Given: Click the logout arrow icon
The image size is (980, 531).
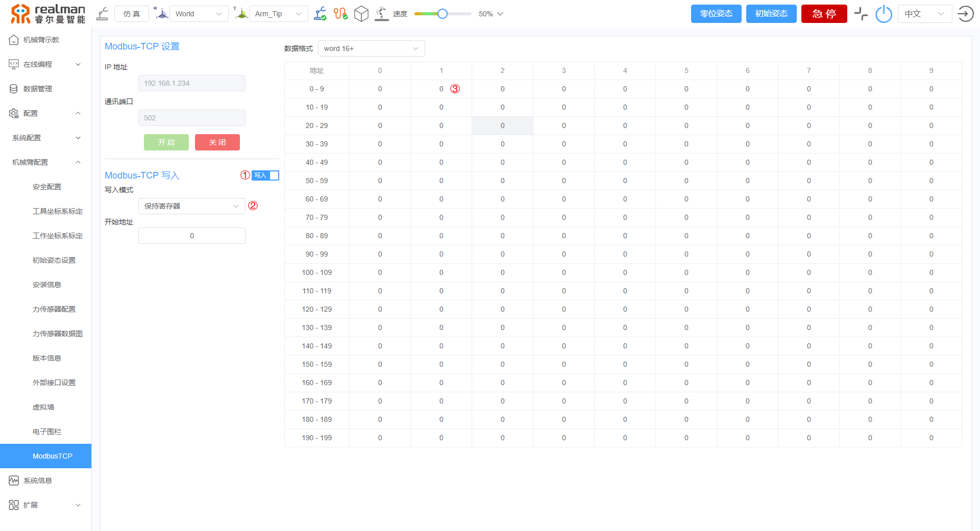Looking at the screenshot, I should [x=965, y=14].
